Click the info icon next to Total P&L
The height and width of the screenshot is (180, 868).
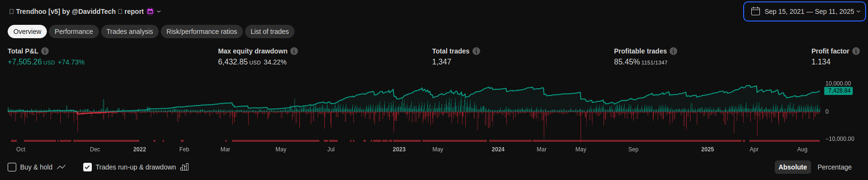[x=45, y=51]
